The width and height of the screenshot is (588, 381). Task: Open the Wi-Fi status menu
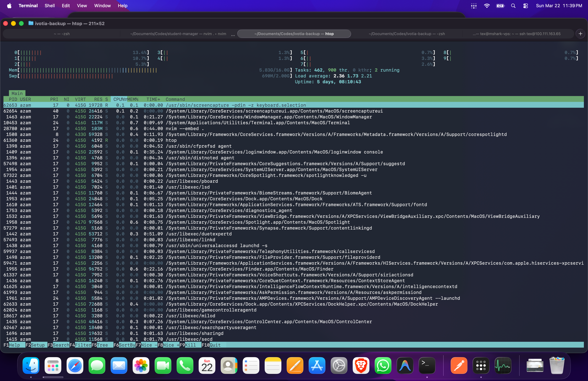(487, 6)
